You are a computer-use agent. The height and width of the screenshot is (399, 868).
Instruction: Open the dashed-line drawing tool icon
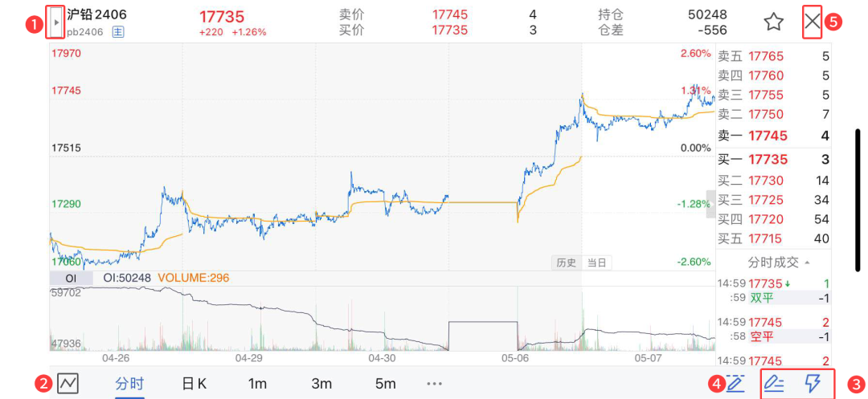[x=735, y=383]
